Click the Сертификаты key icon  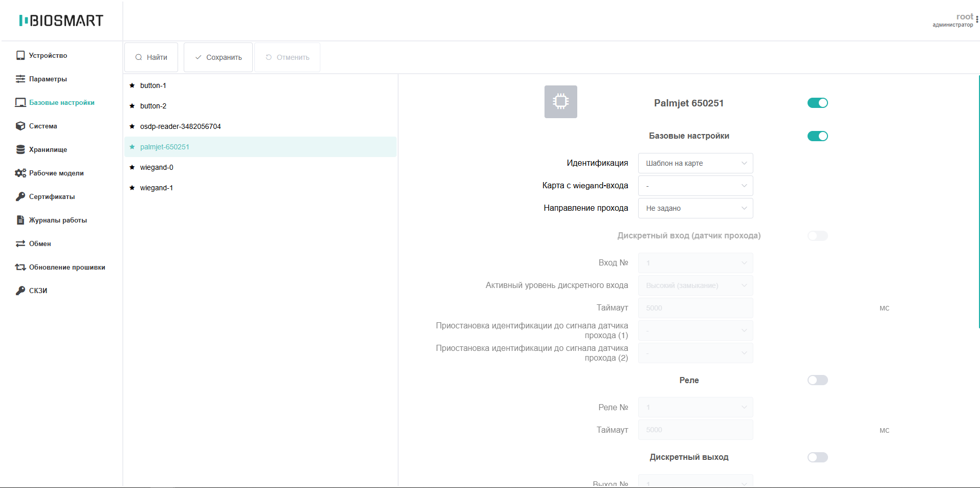[x=20, y=196]
